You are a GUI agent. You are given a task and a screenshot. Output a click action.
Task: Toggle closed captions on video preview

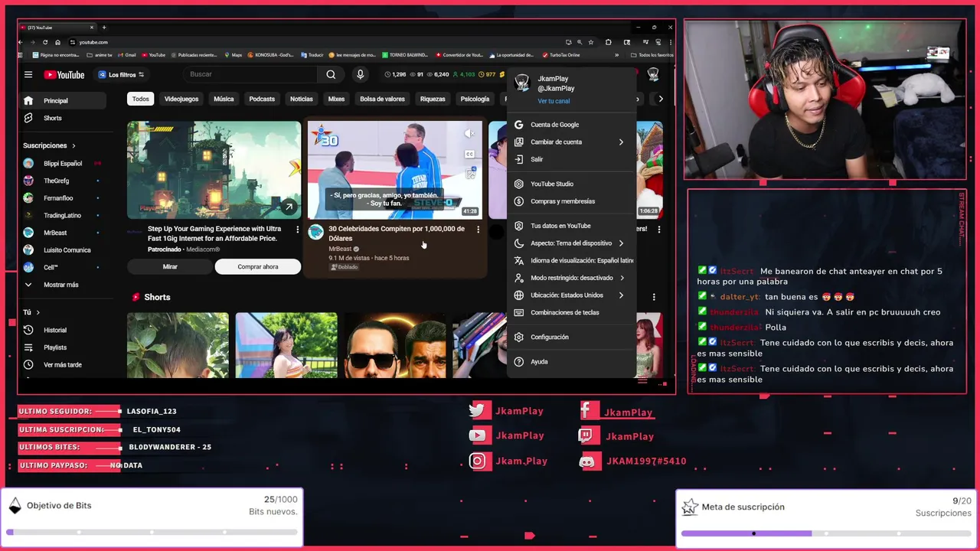pyautogui.click(x=470, y=154)
